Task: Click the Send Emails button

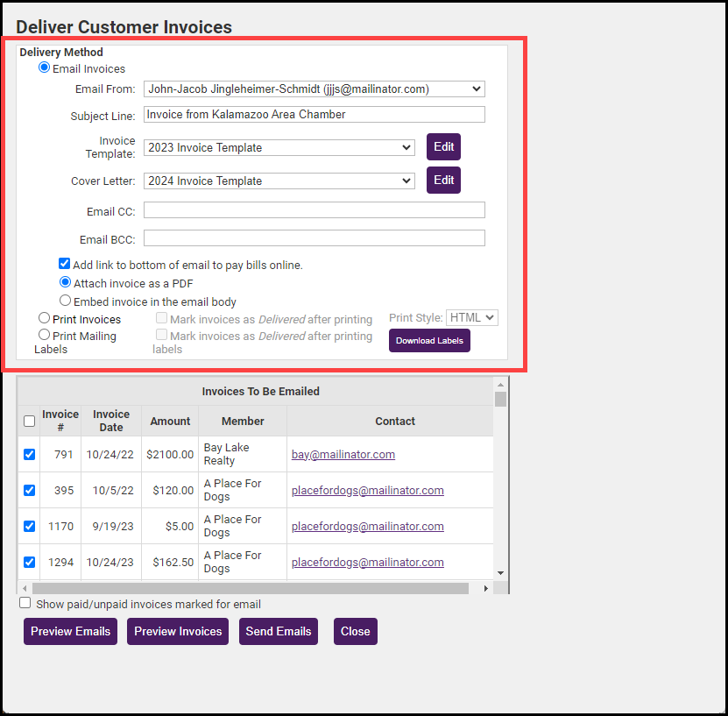Action: click(x=278, y=632)
